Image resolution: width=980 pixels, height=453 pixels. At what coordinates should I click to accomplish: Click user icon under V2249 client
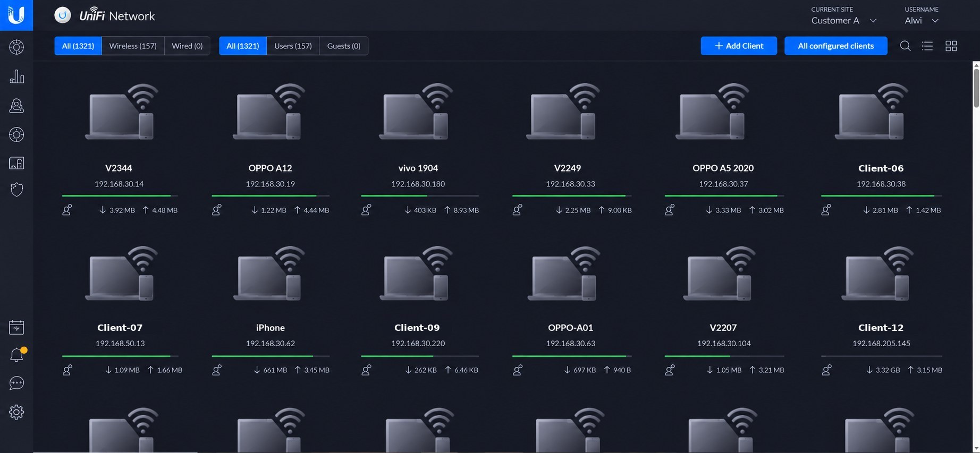pyautogui.click(x=517, y=210)
